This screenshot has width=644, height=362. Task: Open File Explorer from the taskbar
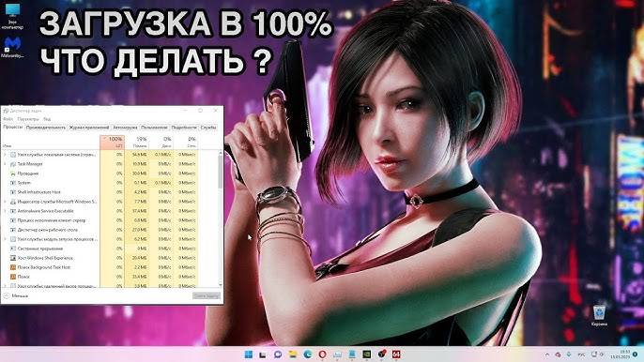coord(293,354)
